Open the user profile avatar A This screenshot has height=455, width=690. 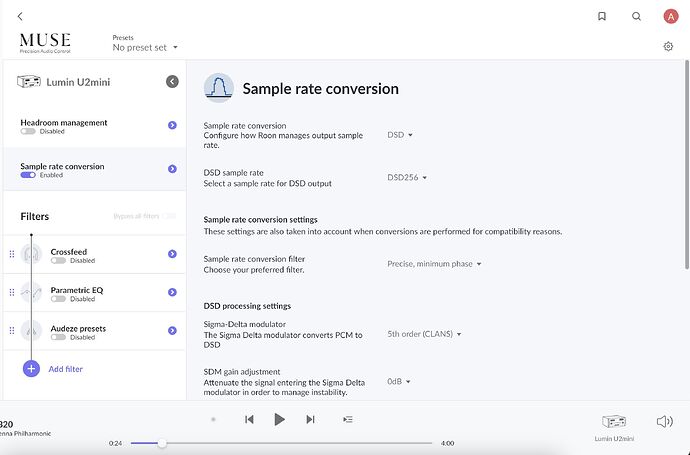click(x=671, y=16)
